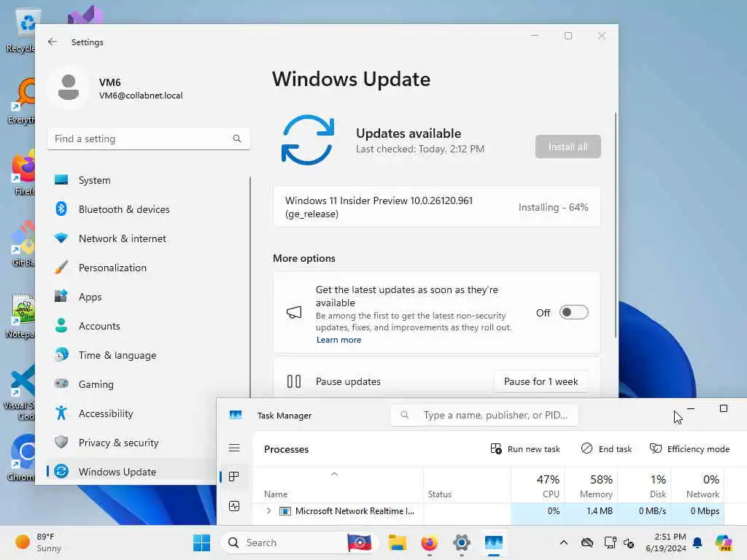Click the megaphone icon beside latest updates

tap(294, 312)
